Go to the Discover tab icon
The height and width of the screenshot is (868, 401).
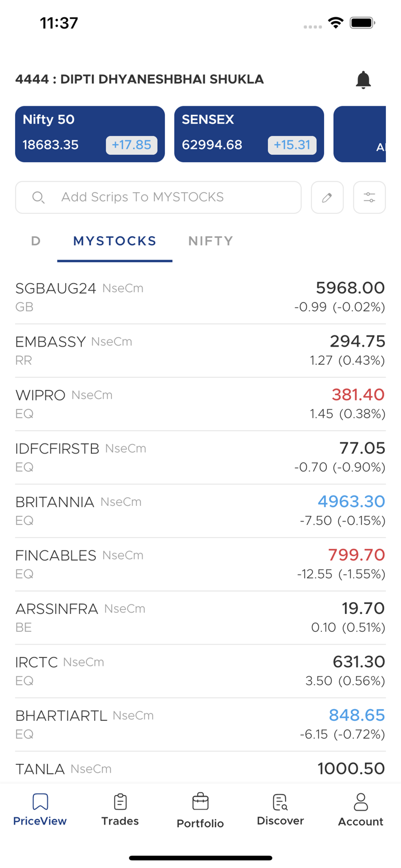280,802
